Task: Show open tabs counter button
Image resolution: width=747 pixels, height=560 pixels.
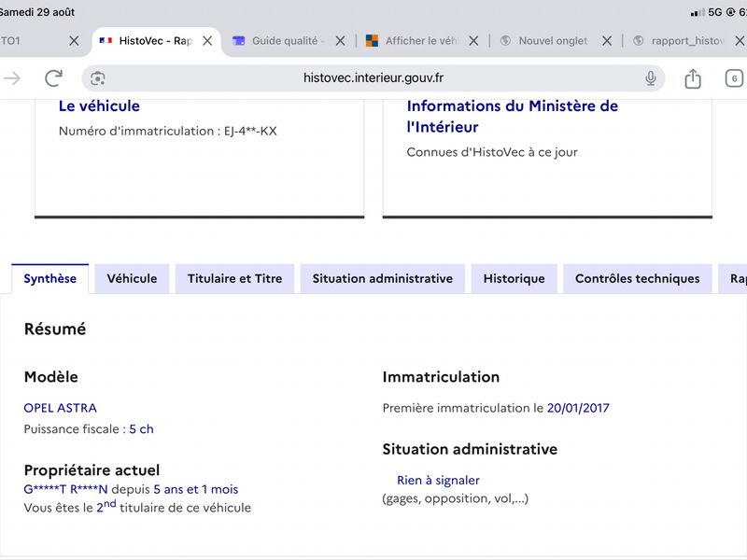Action: click(x=734, y=78)
